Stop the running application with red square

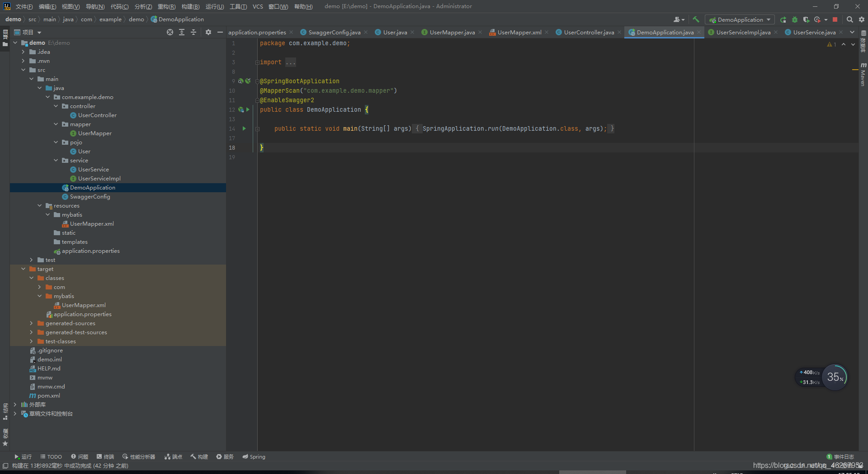click(x=835, y=19)
